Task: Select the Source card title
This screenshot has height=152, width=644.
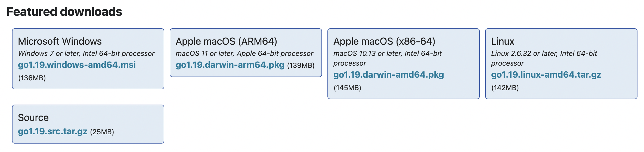Action: coord(33,118)
